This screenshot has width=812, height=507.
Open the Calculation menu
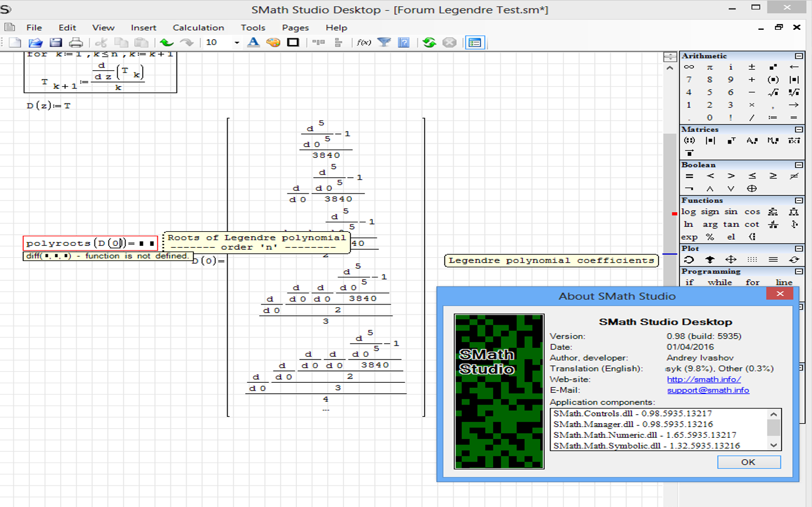pyautogui.click(x=198, y=28)
